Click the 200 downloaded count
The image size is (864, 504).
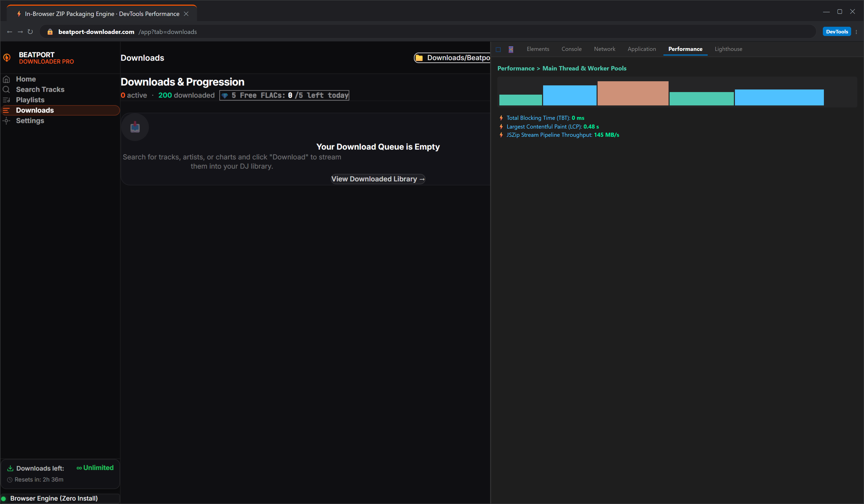tap(186, 95)
